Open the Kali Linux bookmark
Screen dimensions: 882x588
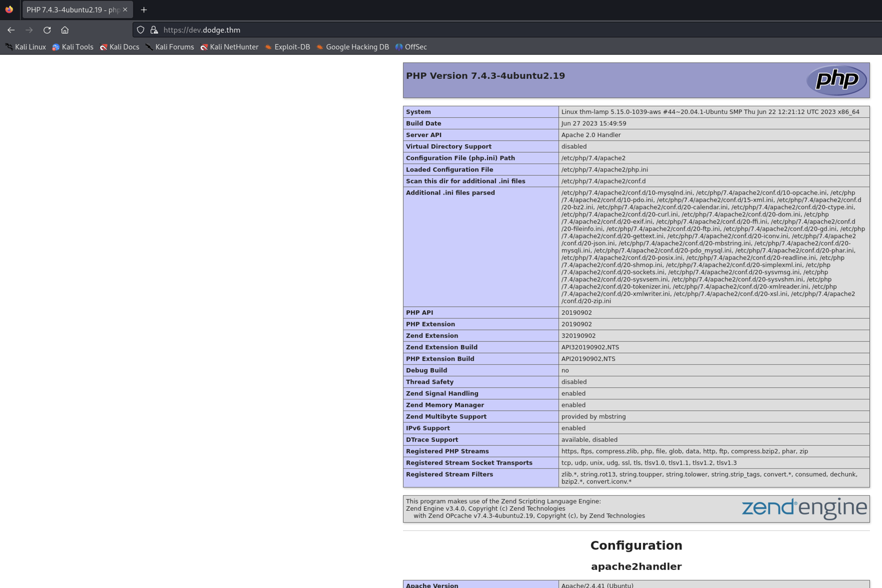click(25, 47)
